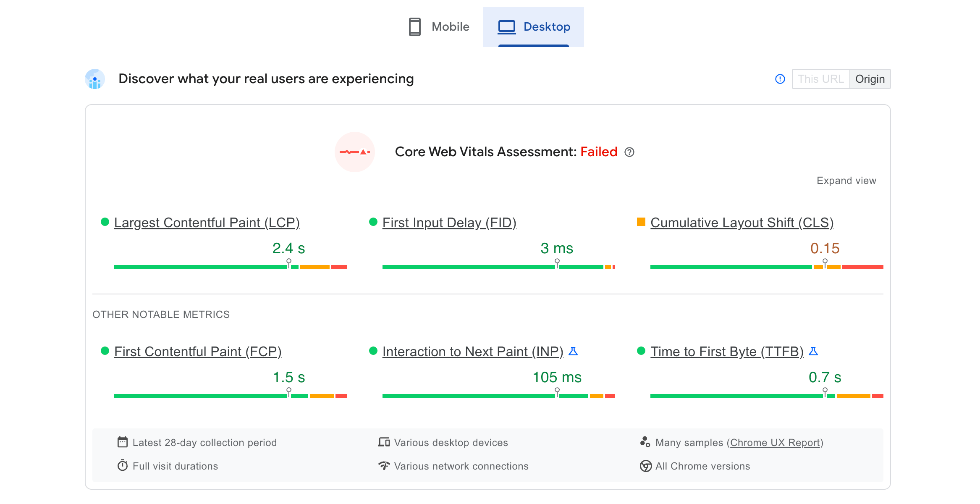Open the Cumulative Layout Shift metric link
Image resolution: width=980 pixels, height=504 pixels.
click(x=742, y=222)
